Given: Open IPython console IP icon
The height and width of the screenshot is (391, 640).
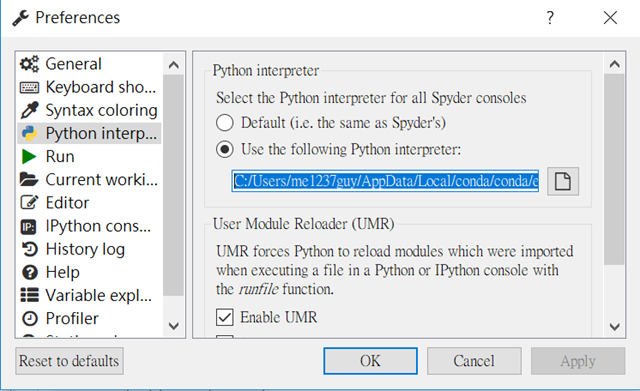Looking at the screenshot, I should [29, 226].
